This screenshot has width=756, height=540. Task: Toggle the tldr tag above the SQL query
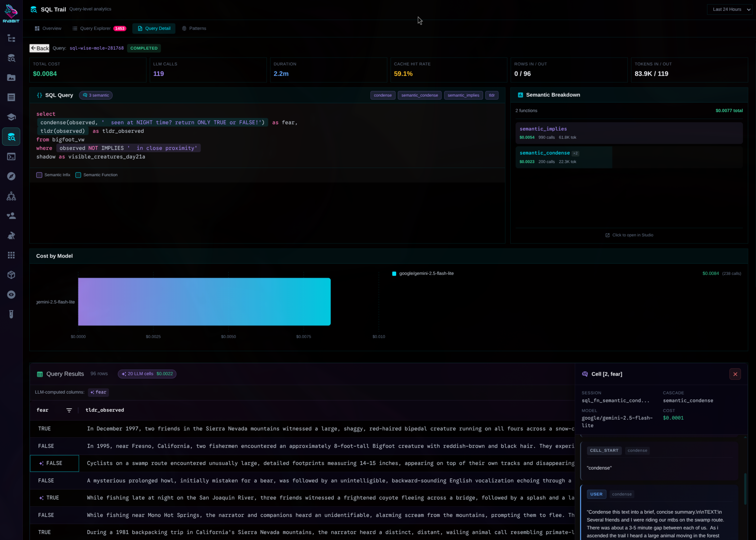click(491, 95)
